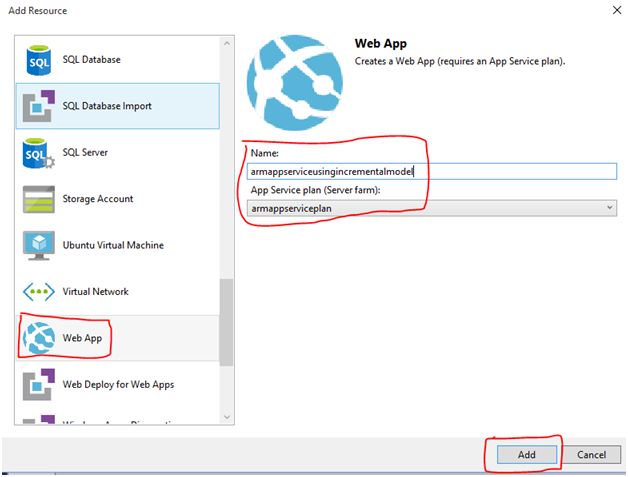Choose Web Deploy for Web Apps label

pyautogui.click(x=118, y=384)
